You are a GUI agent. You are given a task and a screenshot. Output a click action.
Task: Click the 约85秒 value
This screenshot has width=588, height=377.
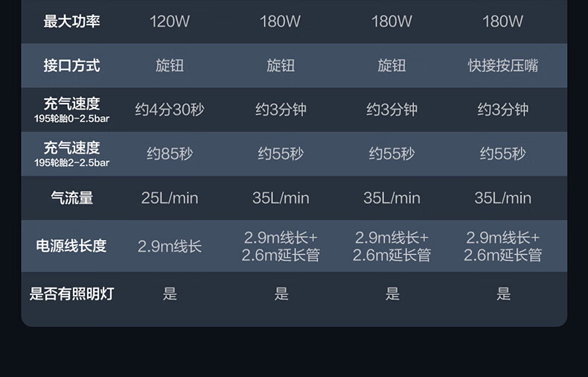pos(170,153)
